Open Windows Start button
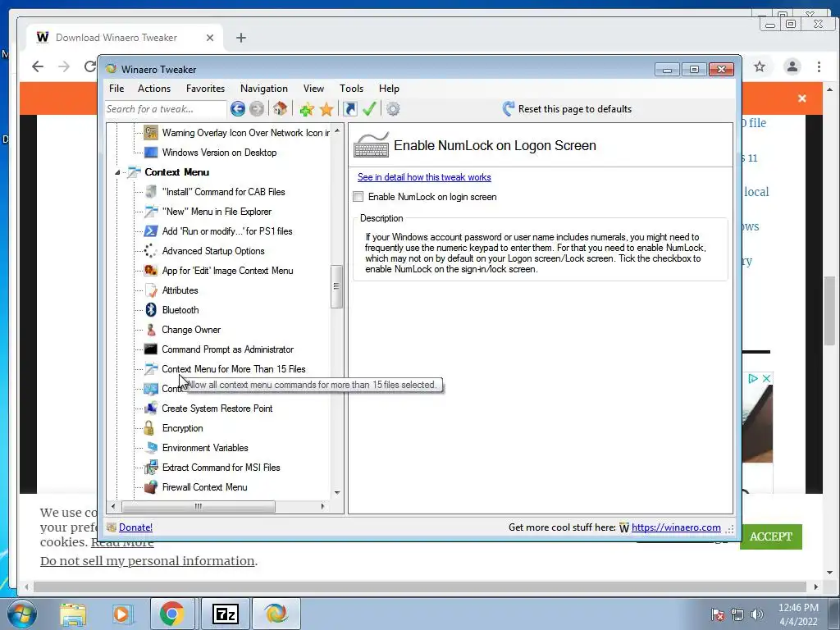 tap(22, 614)
